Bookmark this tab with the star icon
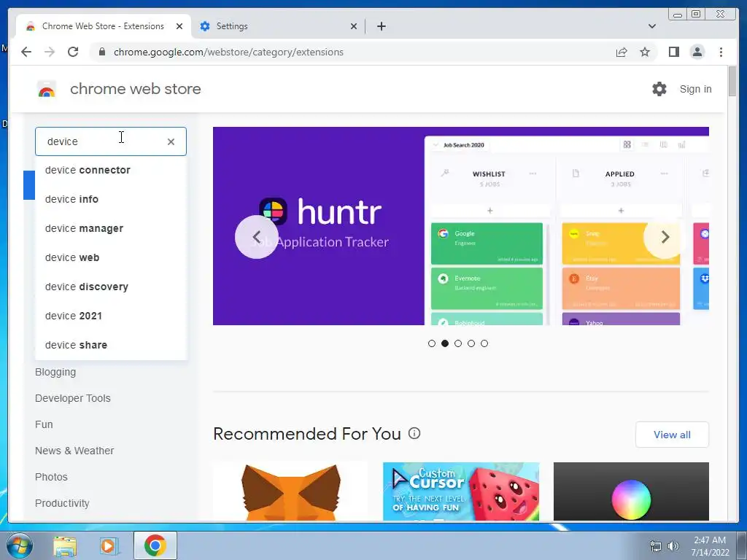Screen dimensions: 747x560 coord(645,52)
